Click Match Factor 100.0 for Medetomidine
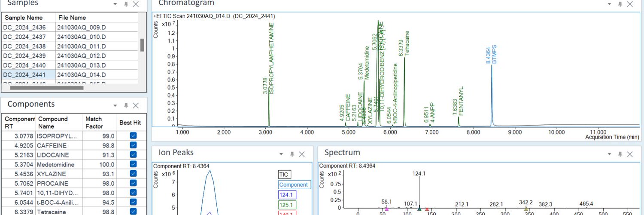 pyautogui.click(x=107, y=164)
